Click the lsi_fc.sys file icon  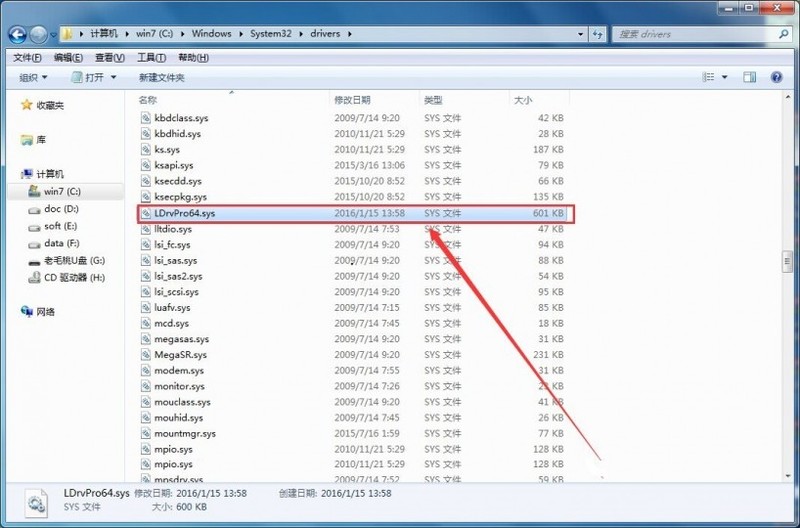pos(146,245)
